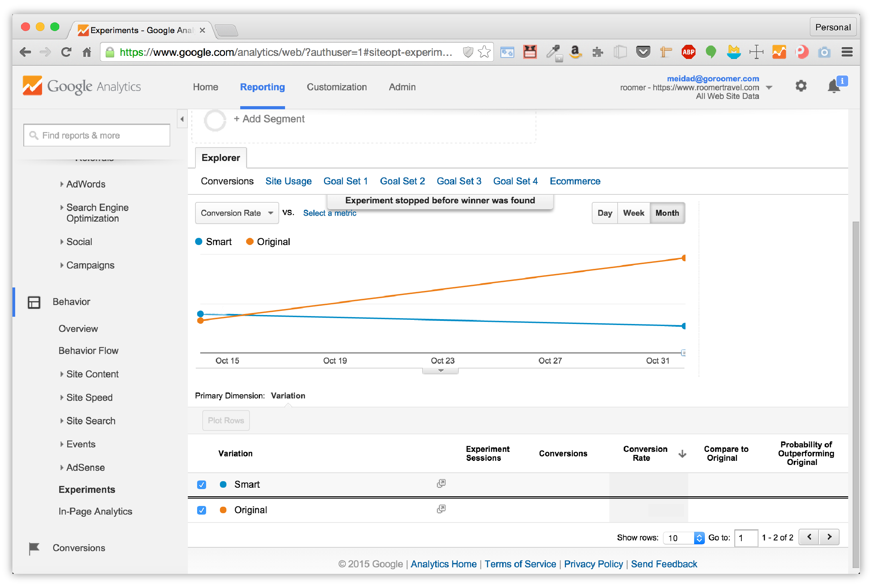This screenshot has height=588, width=873.
Task: Open the Terms of Service link
Action: 520,564
